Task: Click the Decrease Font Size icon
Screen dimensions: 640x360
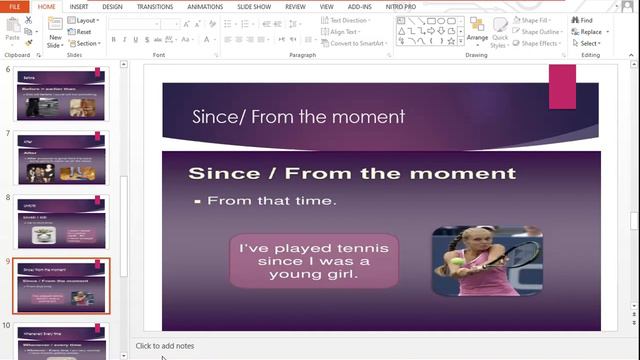Action: [198, 24]
